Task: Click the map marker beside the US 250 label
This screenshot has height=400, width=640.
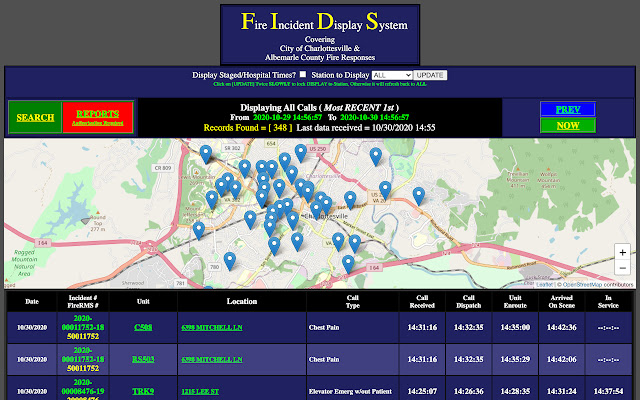Action: coord(300,152)
